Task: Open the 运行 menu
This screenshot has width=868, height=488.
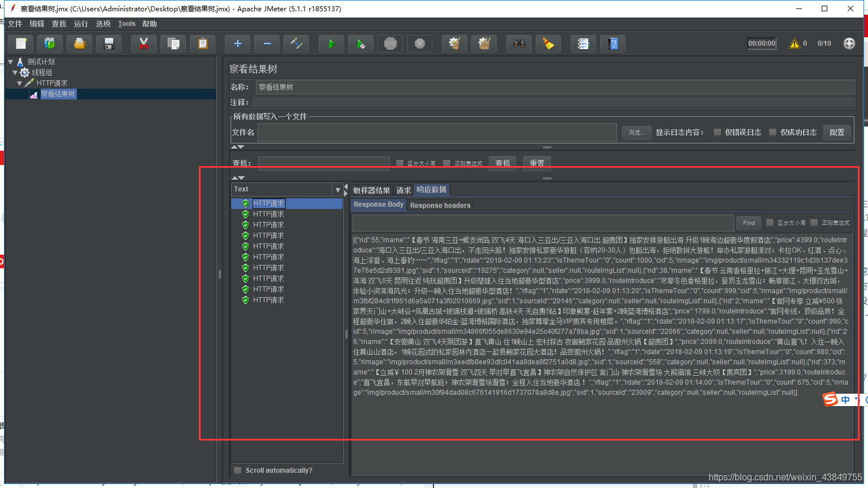Action: [x=81, y=24]
